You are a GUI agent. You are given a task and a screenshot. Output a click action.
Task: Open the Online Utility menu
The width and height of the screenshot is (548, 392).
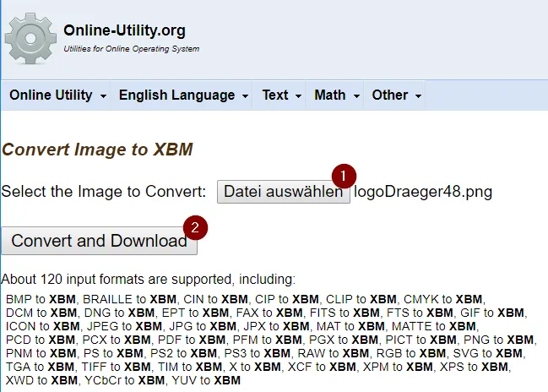pos(51,95)
